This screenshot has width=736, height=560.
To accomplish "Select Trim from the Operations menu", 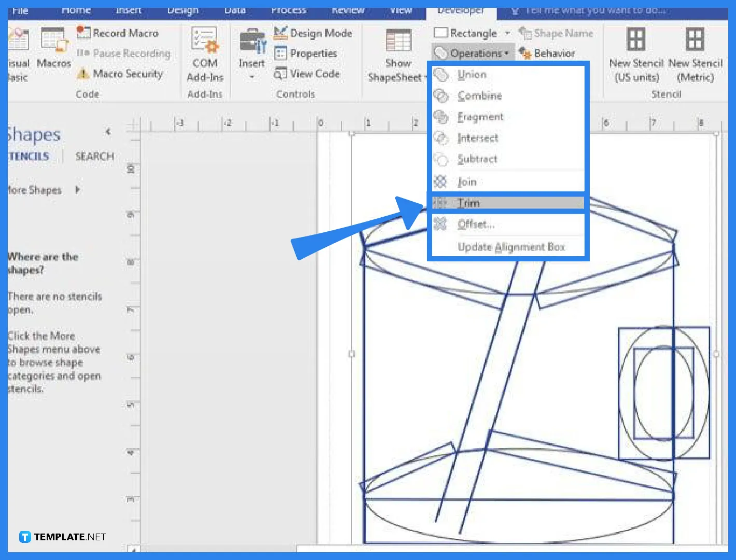I will pyautogui.click(x=468, y=203).
